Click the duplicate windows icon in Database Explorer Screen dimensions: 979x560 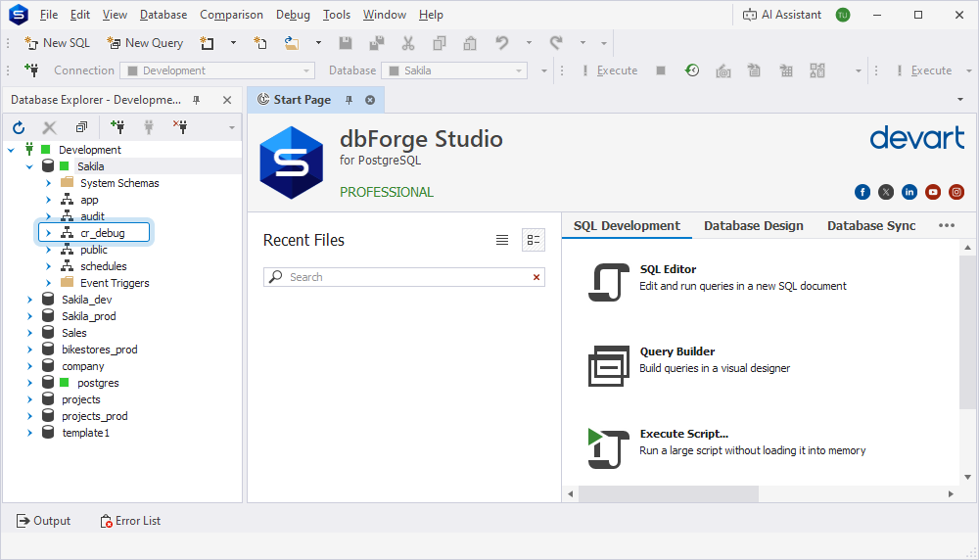[x=81, y=127]
